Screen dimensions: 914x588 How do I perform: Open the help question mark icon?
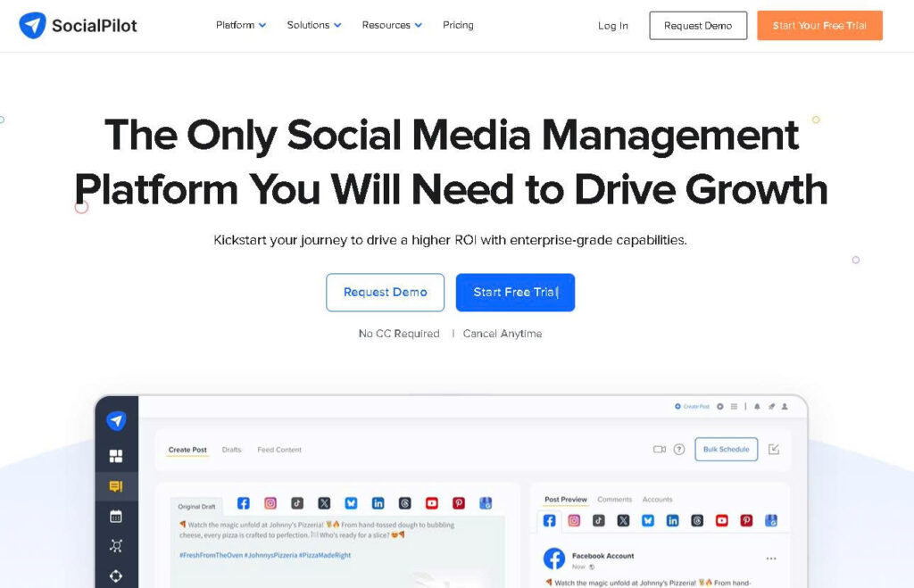click(679, 450)
